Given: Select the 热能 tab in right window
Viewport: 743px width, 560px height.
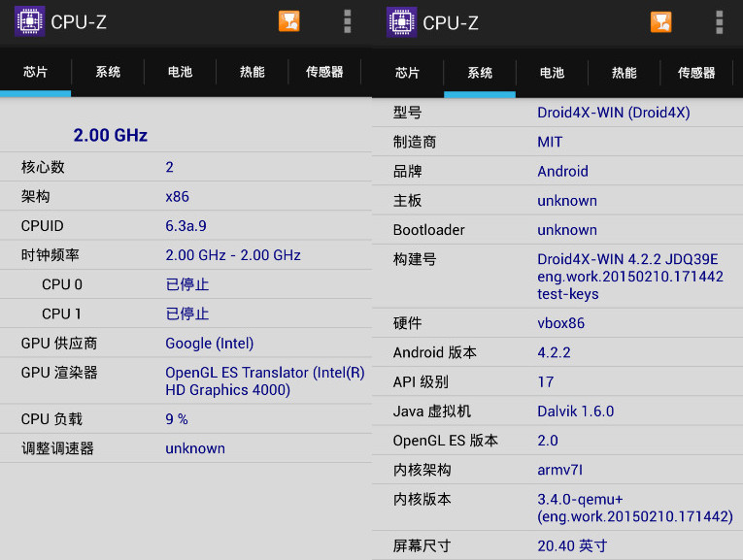Looking at the screenshot, I should [625, 73].
